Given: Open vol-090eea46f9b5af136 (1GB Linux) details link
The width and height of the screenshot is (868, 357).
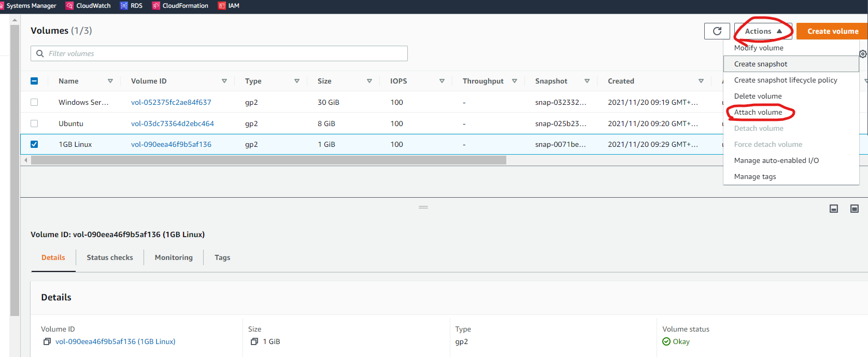Looking at the screenshot, I should [x=115, y=341].
